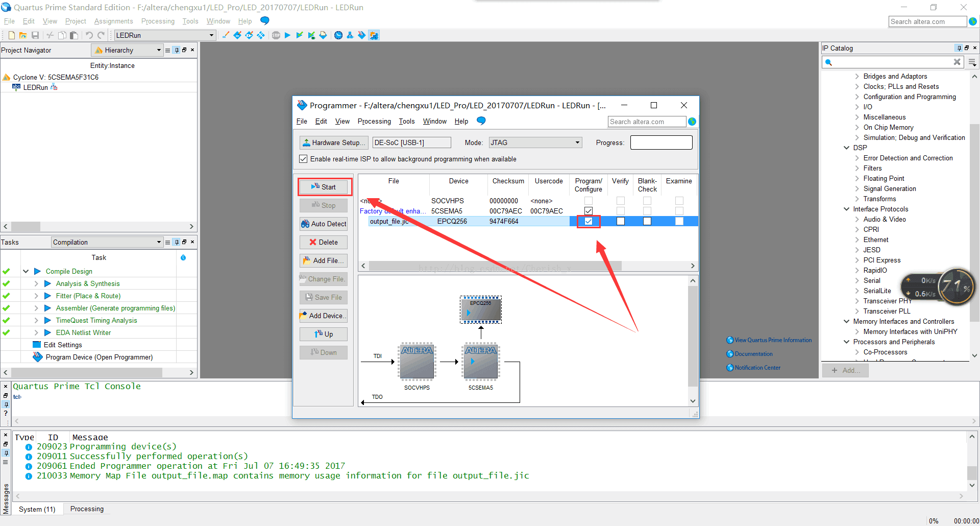
Task: Click the Undo arrow icon in main toolbar
Action: [x=89, y=35]
